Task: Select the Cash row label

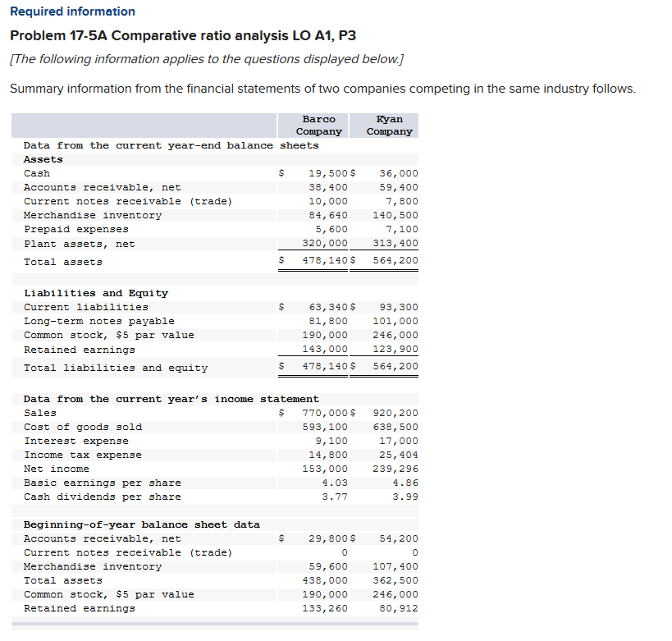Action: point(36,173)
